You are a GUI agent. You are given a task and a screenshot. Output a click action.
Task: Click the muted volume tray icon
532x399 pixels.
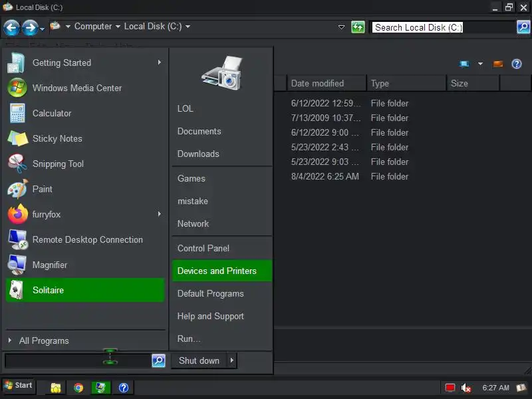466,388
